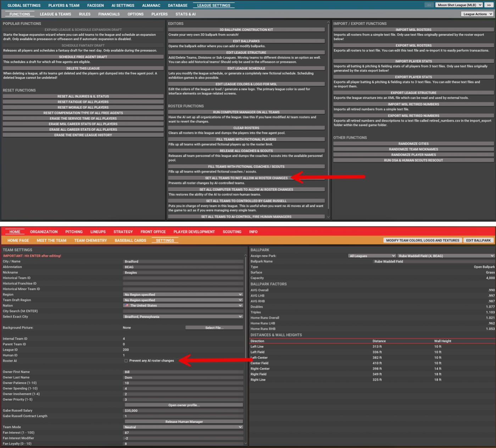Go to the Baseball Cards tab
Image resolution: width=496 pixels, height=448 pixels.
130,240
